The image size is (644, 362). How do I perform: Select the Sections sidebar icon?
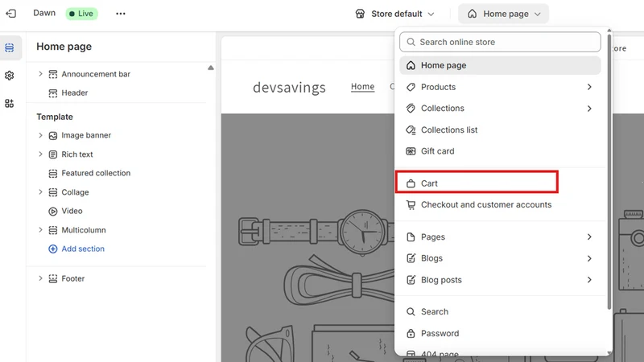point(10,47)
